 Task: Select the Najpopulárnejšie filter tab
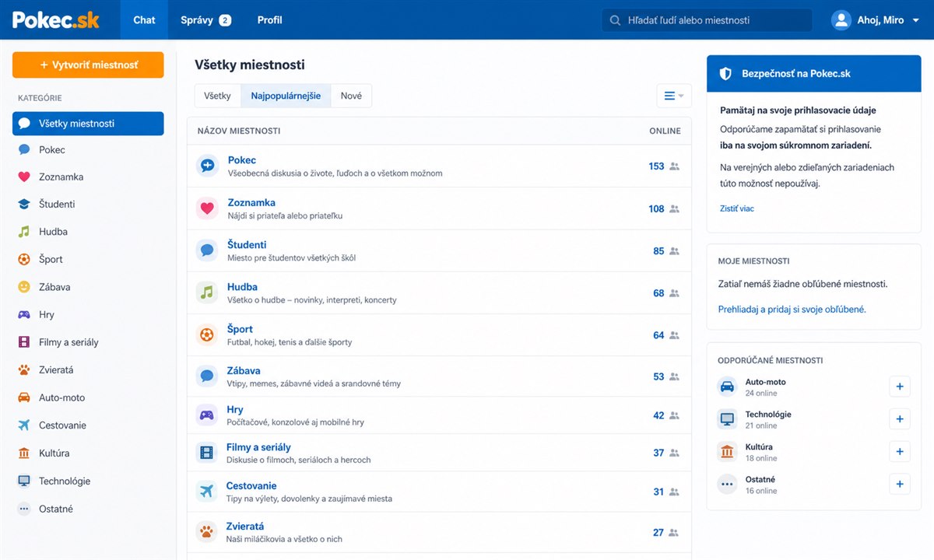tap(286, 96)
